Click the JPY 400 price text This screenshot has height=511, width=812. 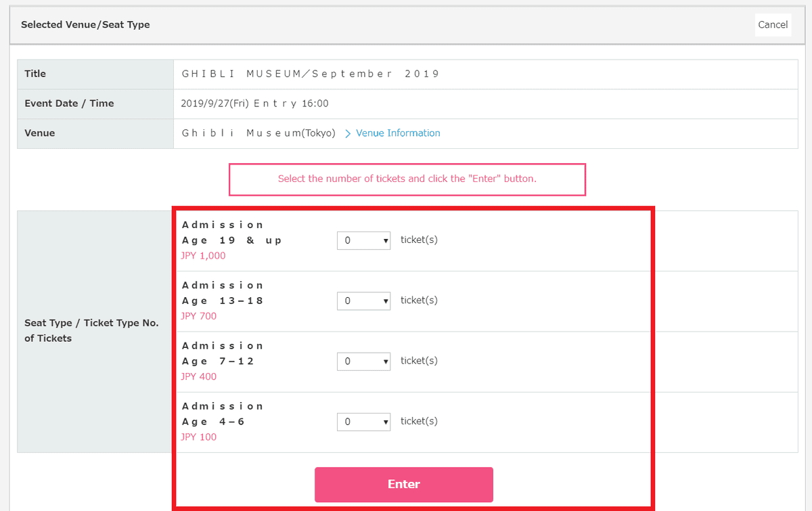(199, 376)
